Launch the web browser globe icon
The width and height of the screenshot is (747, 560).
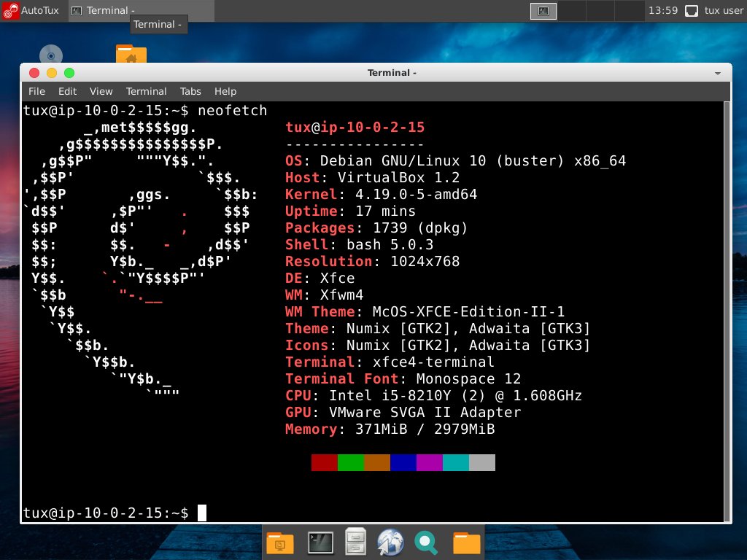pyautogui.click(x=390, y=542)
